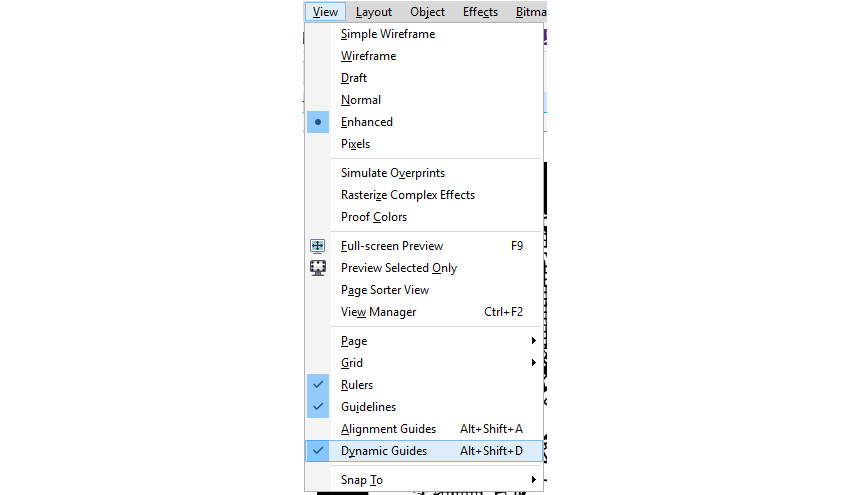
Task: Select the Enhanced view mode
Action: [366, 122]
